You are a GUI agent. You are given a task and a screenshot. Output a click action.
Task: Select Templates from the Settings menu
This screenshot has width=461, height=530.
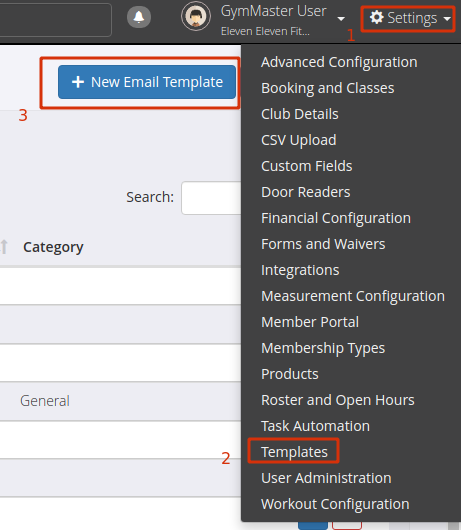click(x=294, y=452)
